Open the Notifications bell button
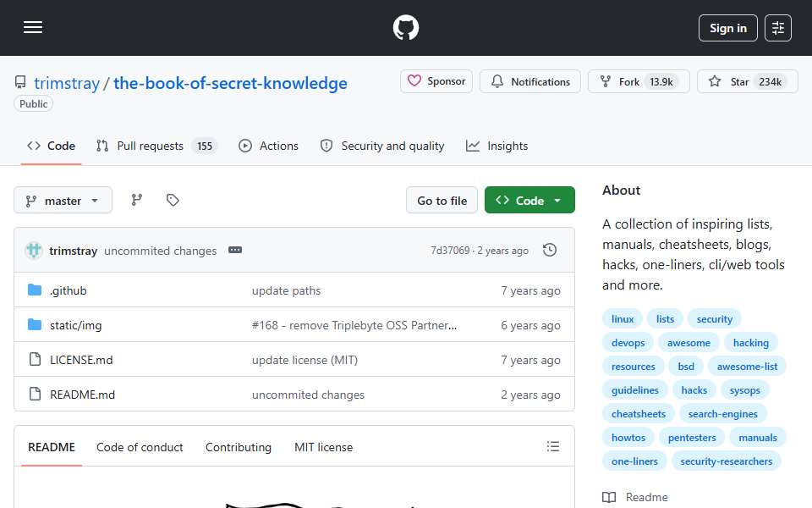Viewport: 812px width, 508px height. (530, 81)
